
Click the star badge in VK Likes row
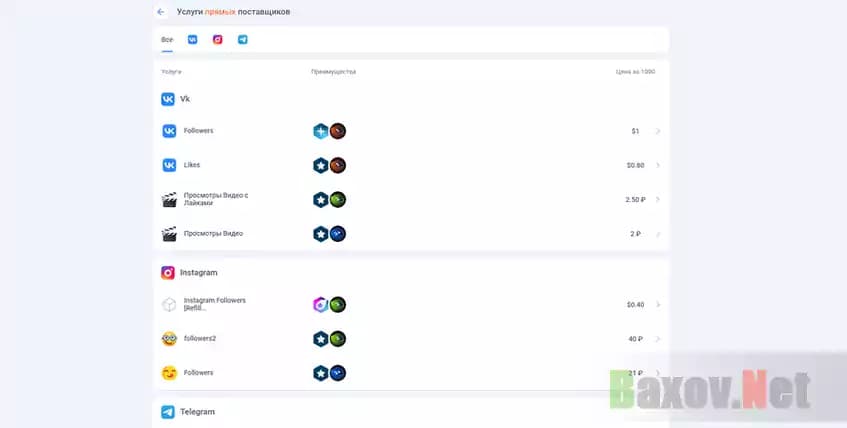click(320, 165)
